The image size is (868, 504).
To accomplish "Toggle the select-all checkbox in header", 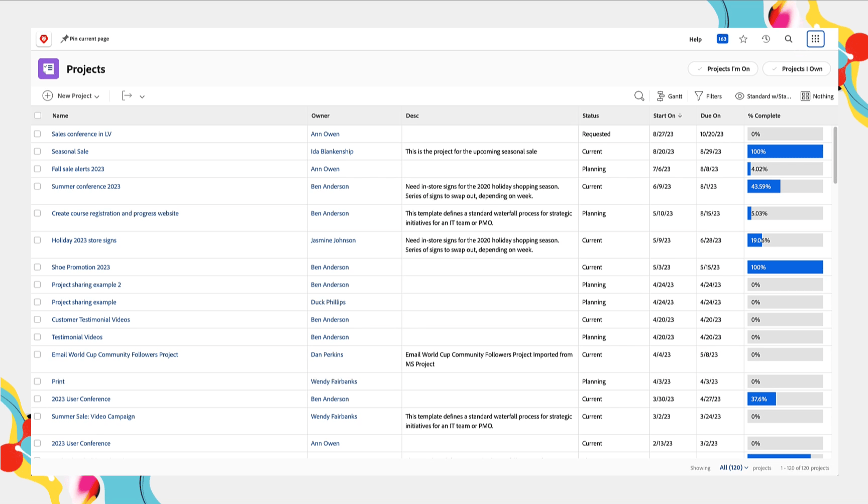I will pos(38,115).
